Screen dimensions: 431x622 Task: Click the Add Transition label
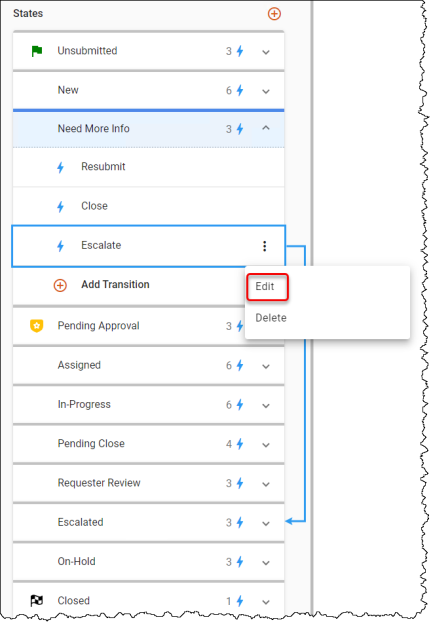click(115, 284)
